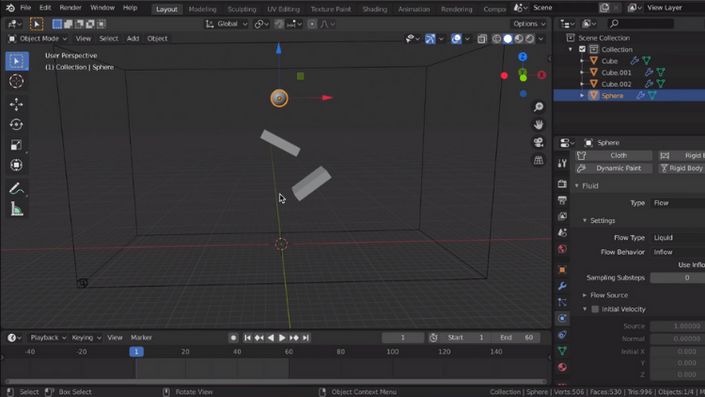Click the Blender logo icon

tap(10, 8)
